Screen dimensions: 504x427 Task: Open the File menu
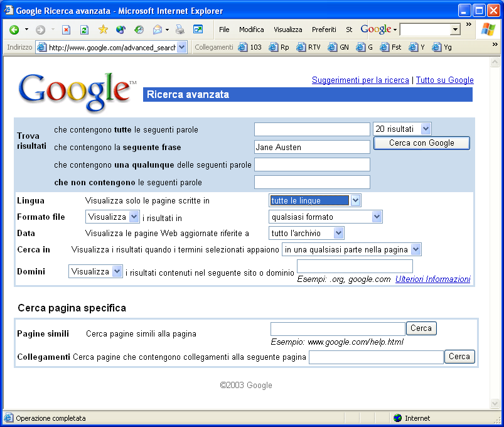click(224, 30)
